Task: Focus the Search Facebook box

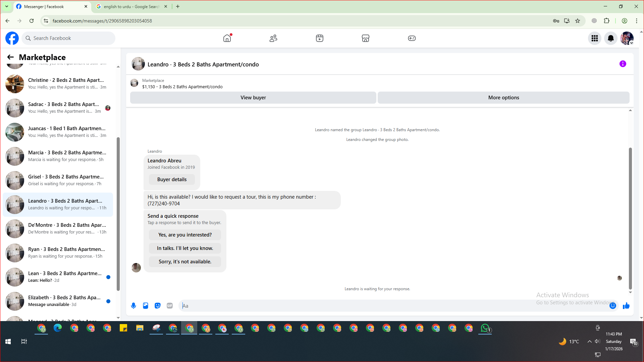Action: click(69, 38)
